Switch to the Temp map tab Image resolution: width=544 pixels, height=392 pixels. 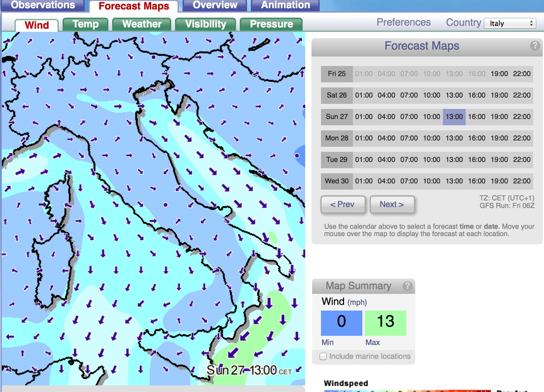click(x=85, y=24)
